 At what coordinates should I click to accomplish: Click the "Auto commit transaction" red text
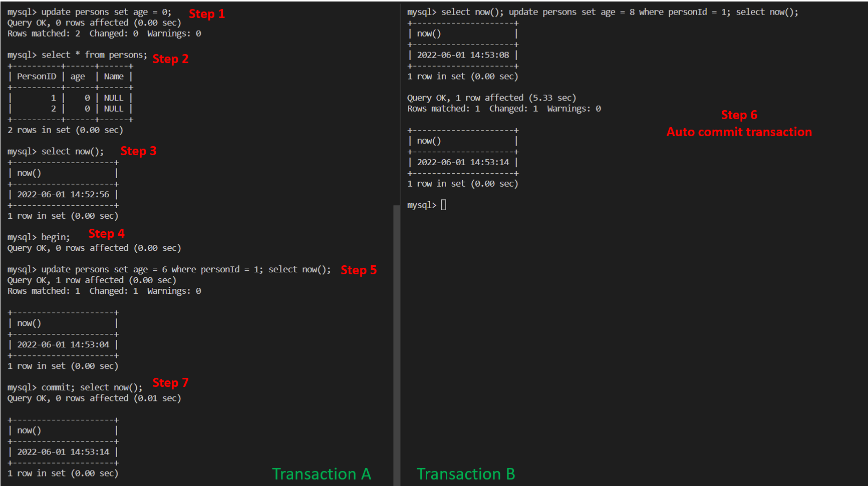(739, 132)
